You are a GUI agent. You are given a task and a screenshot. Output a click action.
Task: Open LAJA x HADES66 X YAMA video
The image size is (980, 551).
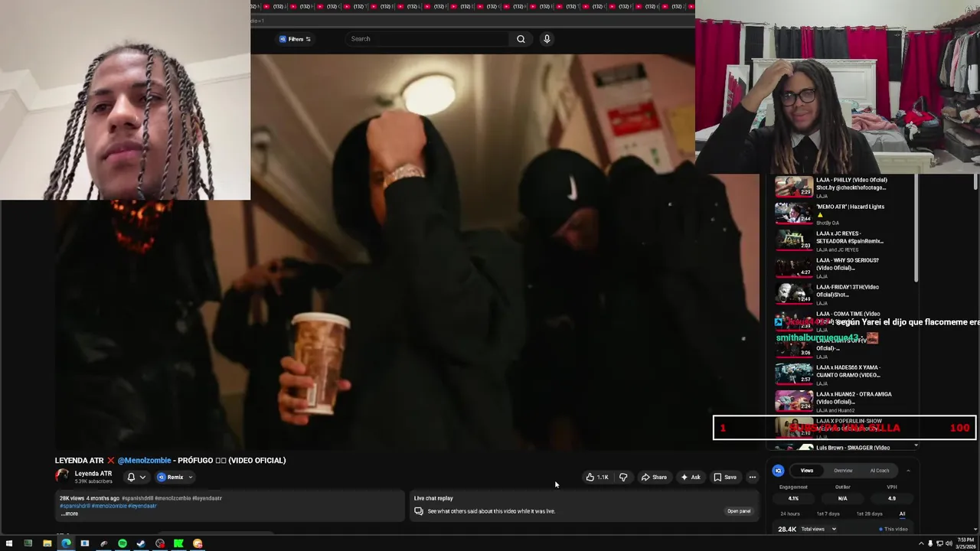848,371
